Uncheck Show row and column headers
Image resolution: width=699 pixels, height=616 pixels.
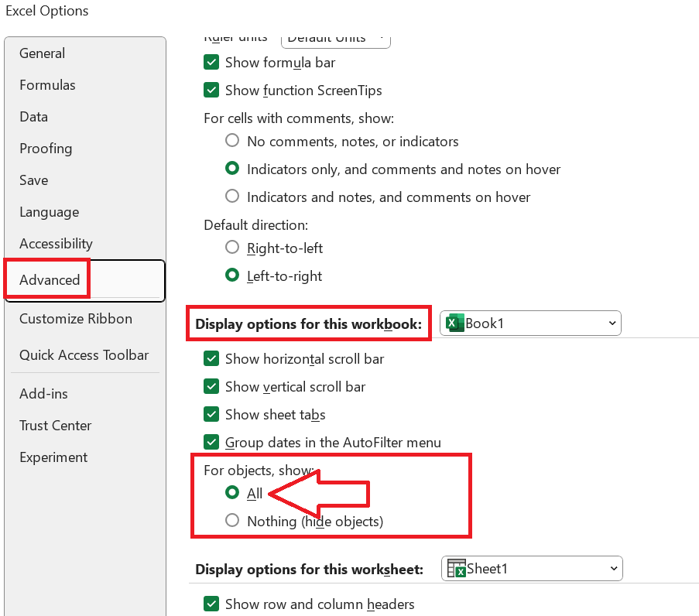point(211,604)
